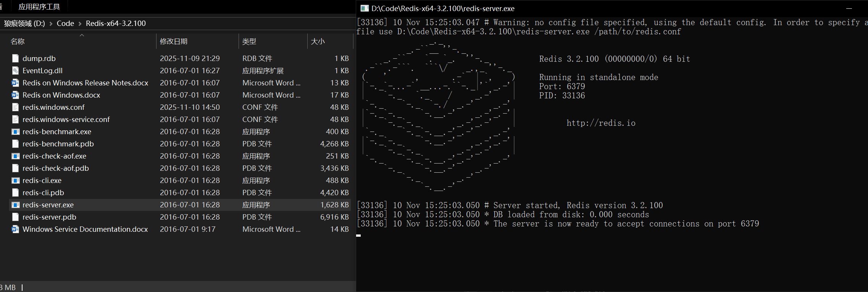Click the redis-benchmark.exe application icon
Image resolution: width=868 pixels, height=292 pixels.
(x=15, y=132)
